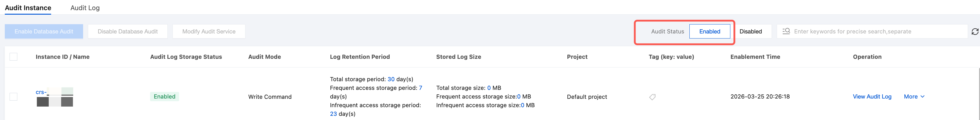Click the Enable Database Audit button

44,32
